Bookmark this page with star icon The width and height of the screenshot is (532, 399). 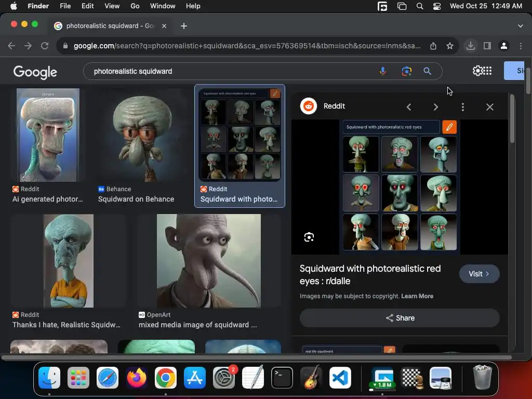click(450, 46)
